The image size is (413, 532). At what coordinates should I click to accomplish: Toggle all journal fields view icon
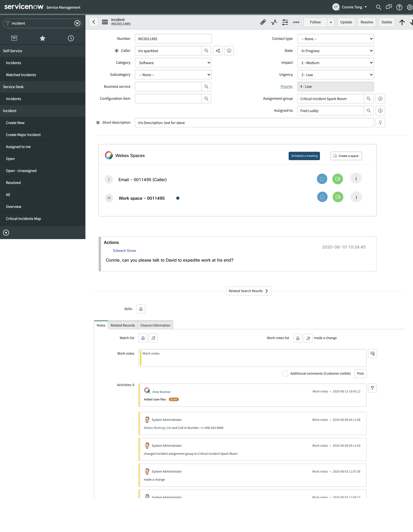373,353
